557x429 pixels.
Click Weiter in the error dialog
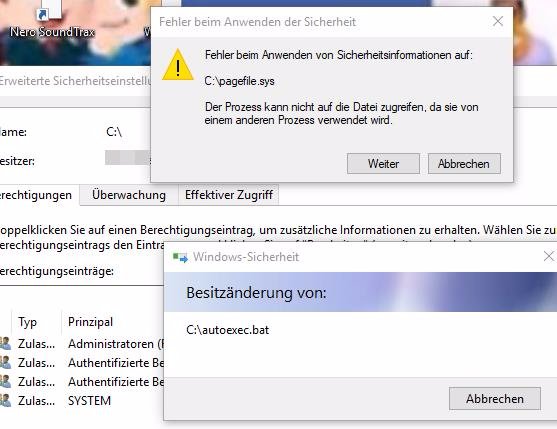click(383, 164)
